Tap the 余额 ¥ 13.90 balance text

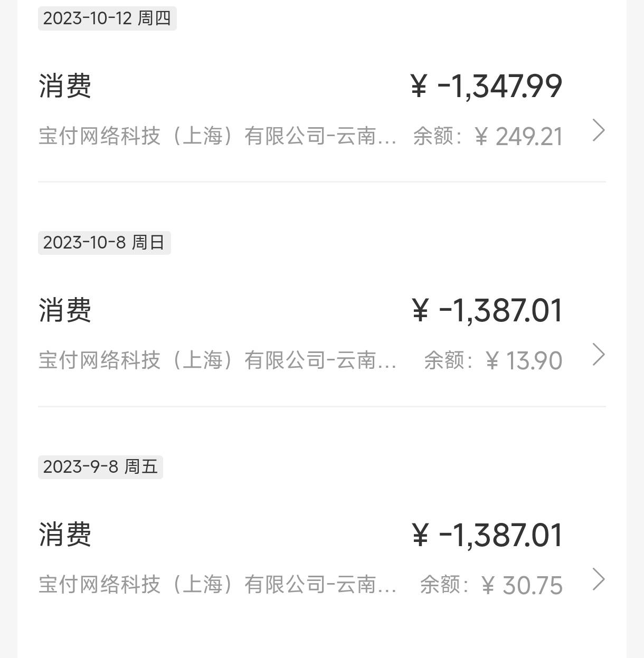coord(493,361)
